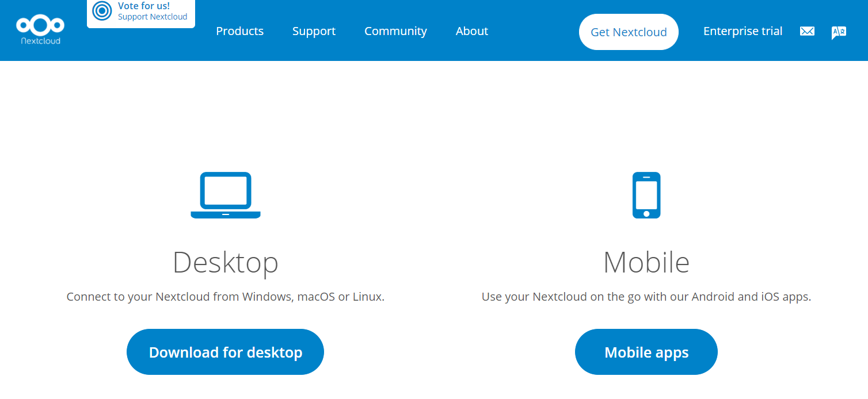Viewport: 868px width, 399px height.
Task: Click the 'Connect to your Nextcloud' description
Action: tap(226, 297)
